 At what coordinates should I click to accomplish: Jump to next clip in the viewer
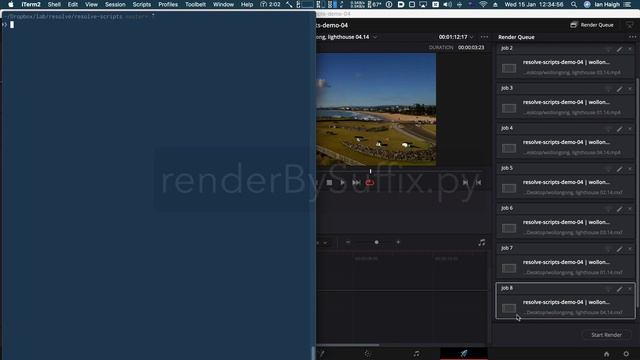pos(356,182)
